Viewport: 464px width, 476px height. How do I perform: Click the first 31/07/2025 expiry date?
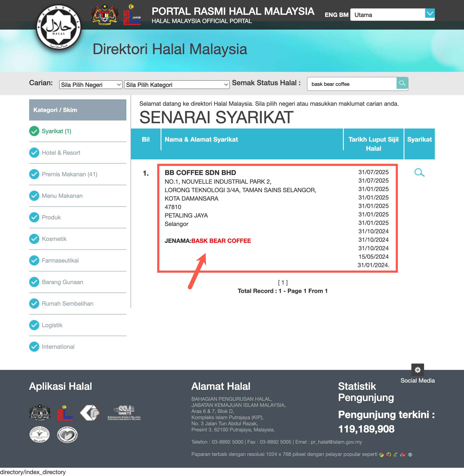click(x=373, y=172)
